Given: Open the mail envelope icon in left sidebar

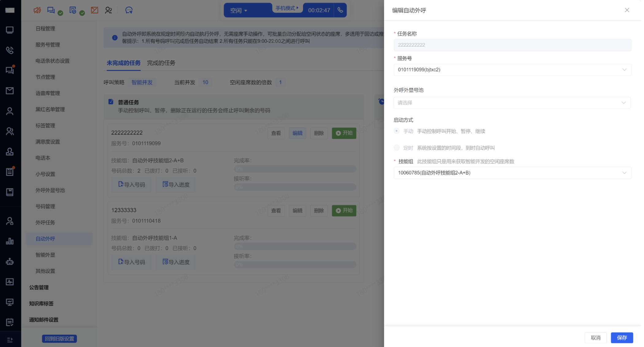Looking at the screenshot, I should pyautogui.click(x=10, y=90).
